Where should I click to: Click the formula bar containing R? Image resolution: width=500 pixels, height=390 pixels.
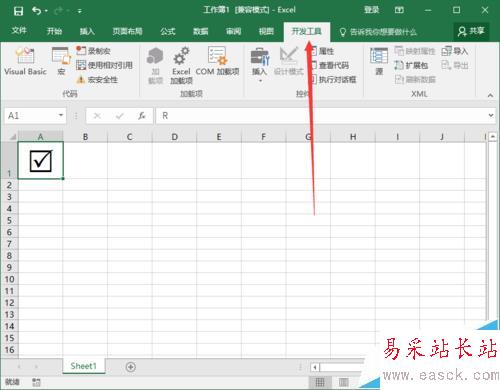[320, 116]
